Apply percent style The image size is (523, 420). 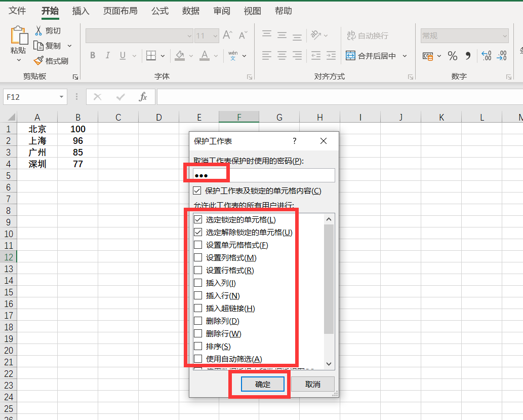tap(452, 56)
